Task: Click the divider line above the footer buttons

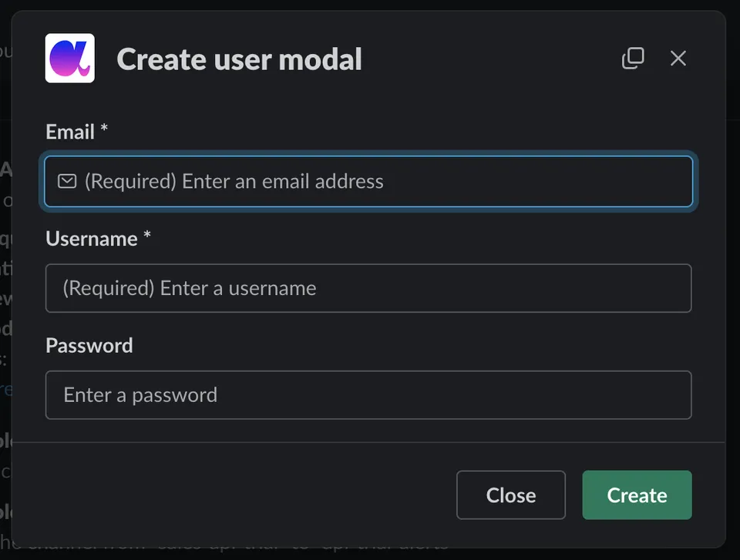Action: [368, 442]
